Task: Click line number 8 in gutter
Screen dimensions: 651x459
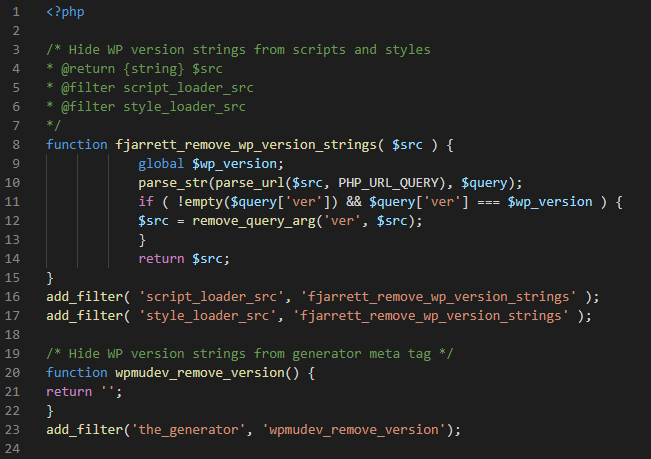Action: tap(16, 145)
